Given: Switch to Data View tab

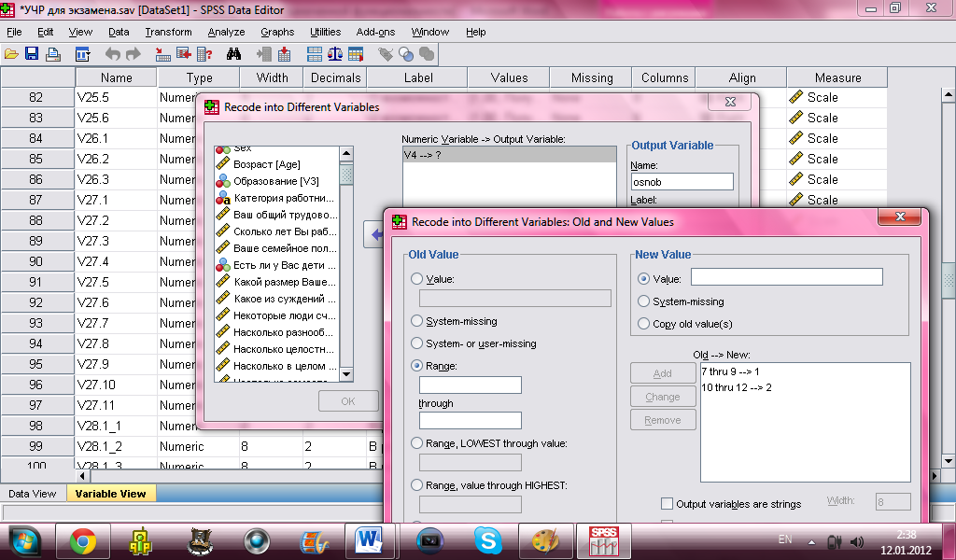Looking at the screenshot, I should tap(33, 494).
